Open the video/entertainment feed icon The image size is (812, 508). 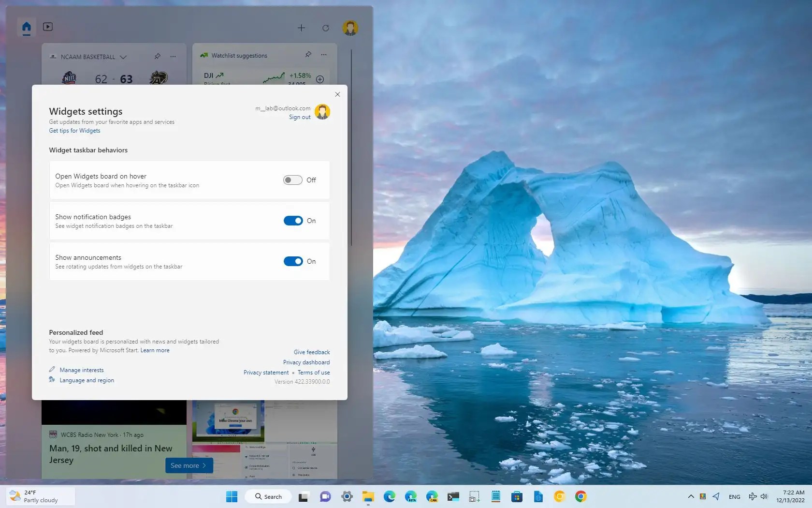[x=47, y=27]
